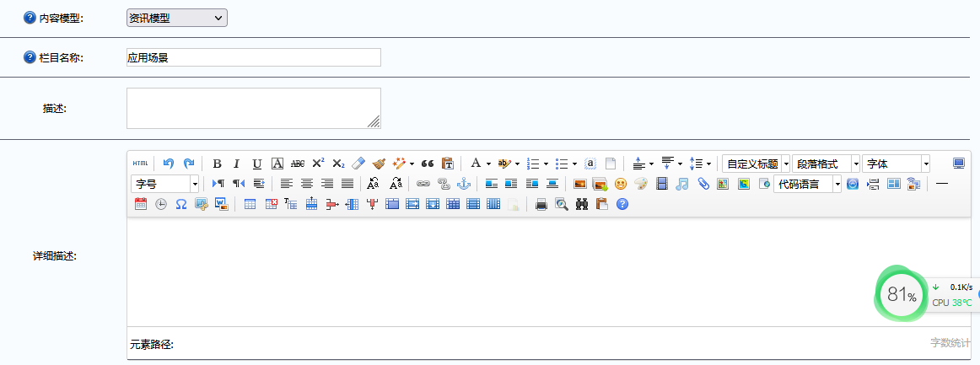Insert a hyperlink with chain icon
Viewport: 980px width, 365px height.
423,184
